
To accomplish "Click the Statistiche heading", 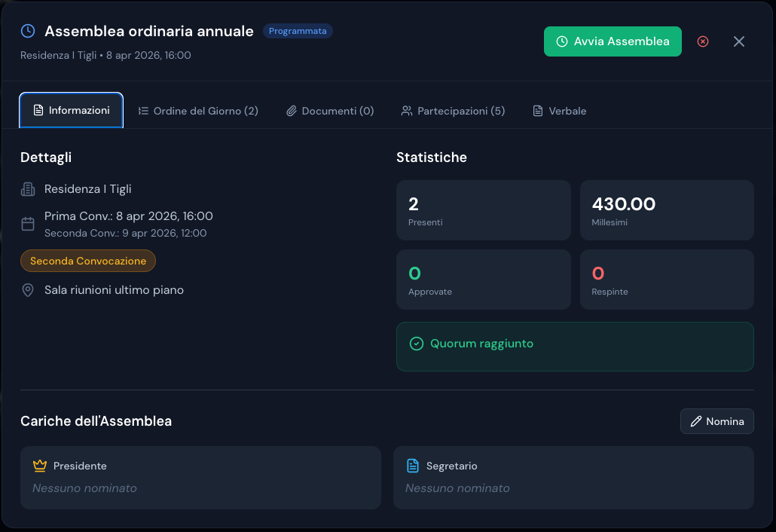I will [432, 157].
